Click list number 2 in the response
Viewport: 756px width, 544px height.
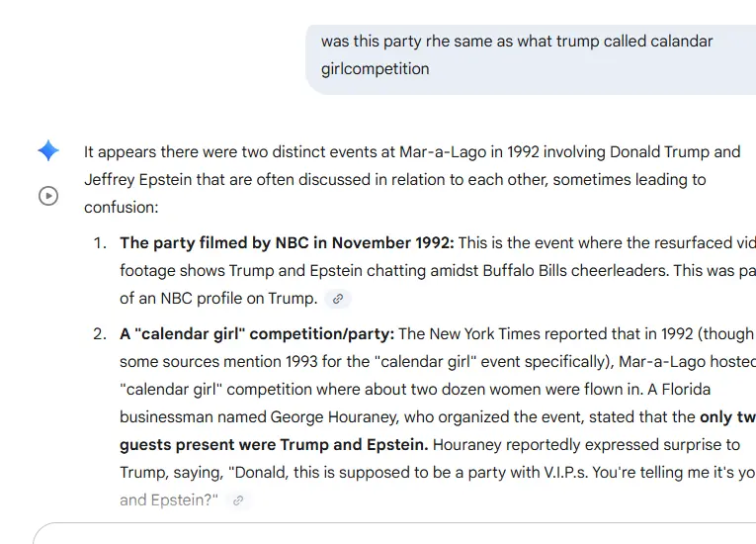(x=99, y=334)
